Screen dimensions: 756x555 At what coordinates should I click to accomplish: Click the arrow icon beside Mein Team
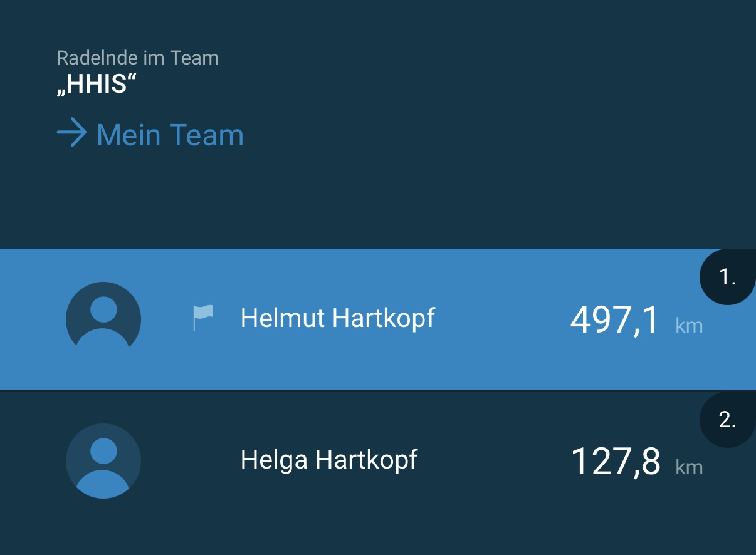pos(71,133)
